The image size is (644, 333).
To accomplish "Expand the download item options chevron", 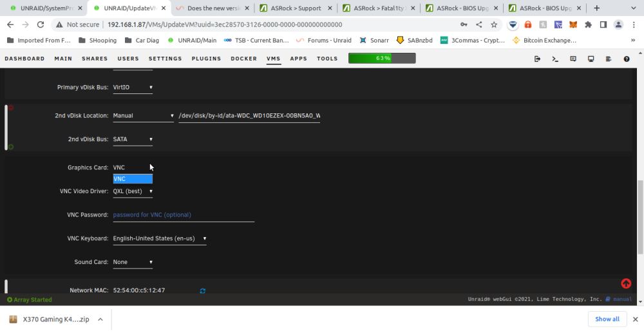I will click(x=100, y=319).
